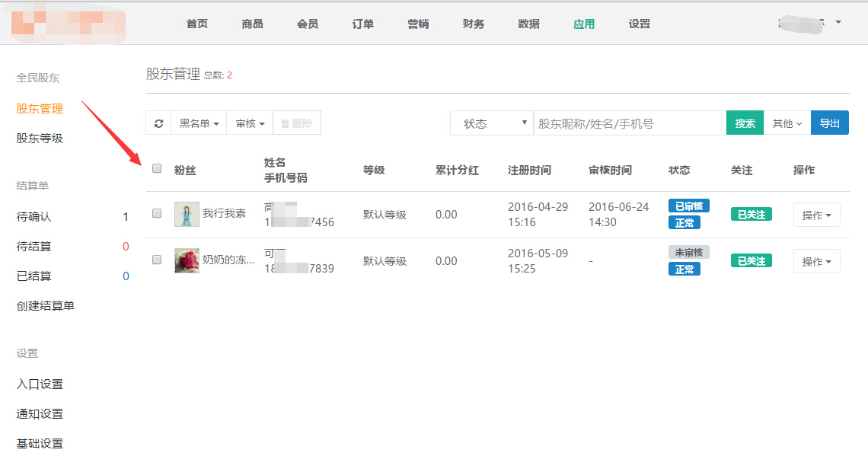
Task: Focus the 股东昵称/姓名/手机号 search field
Action: (630, 123)
